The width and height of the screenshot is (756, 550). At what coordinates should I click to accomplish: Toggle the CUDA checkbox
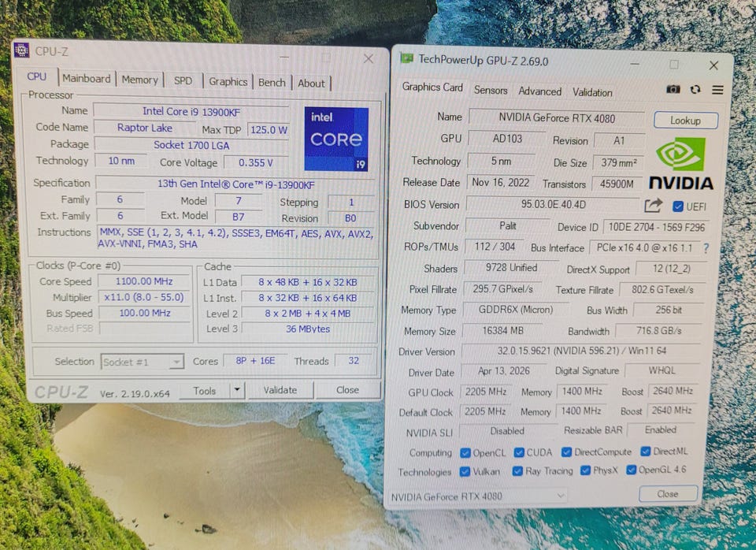pos(519,452)
